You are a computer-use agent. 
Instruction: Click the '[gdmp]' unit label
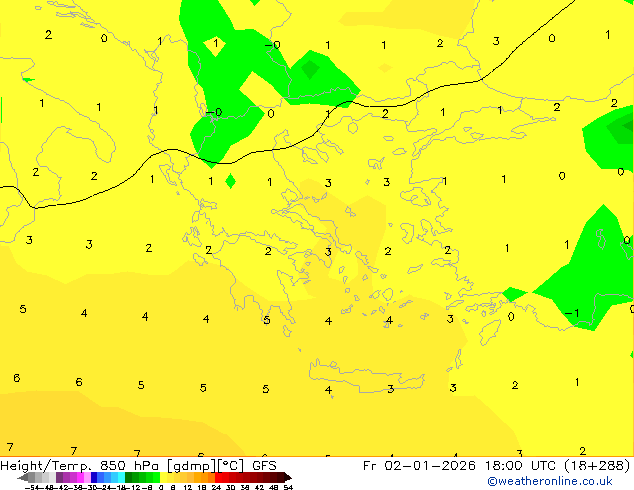coord(191,466)
